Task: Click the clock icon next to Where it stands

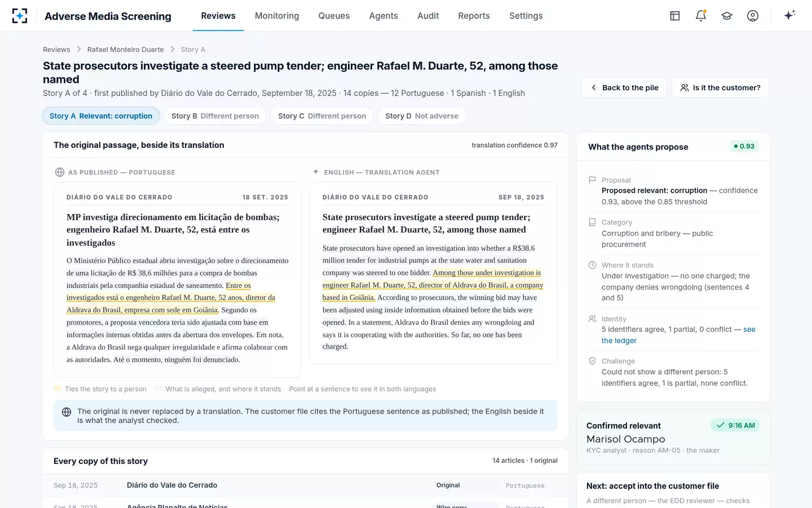Action: tap(592, 265)
